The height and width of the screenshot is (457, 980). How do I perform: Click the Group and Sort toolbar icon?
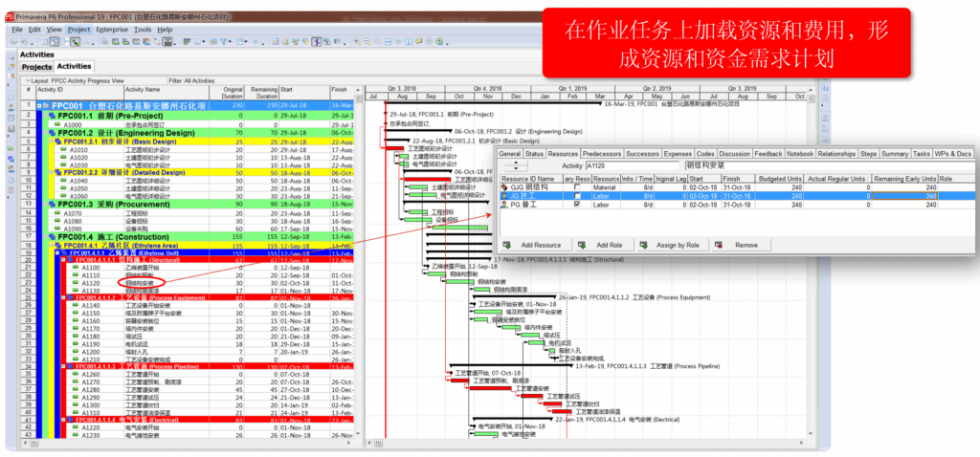(187, 42)
